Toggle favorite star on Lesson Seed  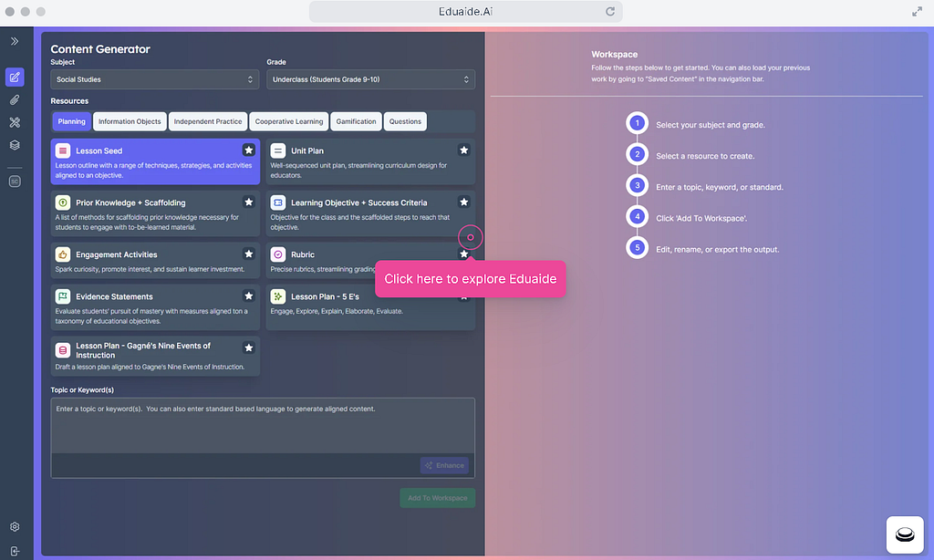tap(248, 150)
